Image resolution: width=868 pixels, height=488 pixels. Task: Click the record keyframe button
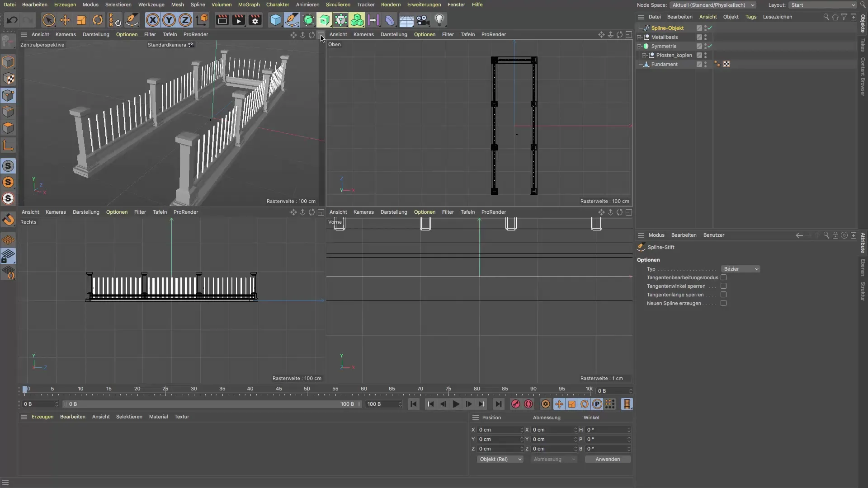(515, 404)
